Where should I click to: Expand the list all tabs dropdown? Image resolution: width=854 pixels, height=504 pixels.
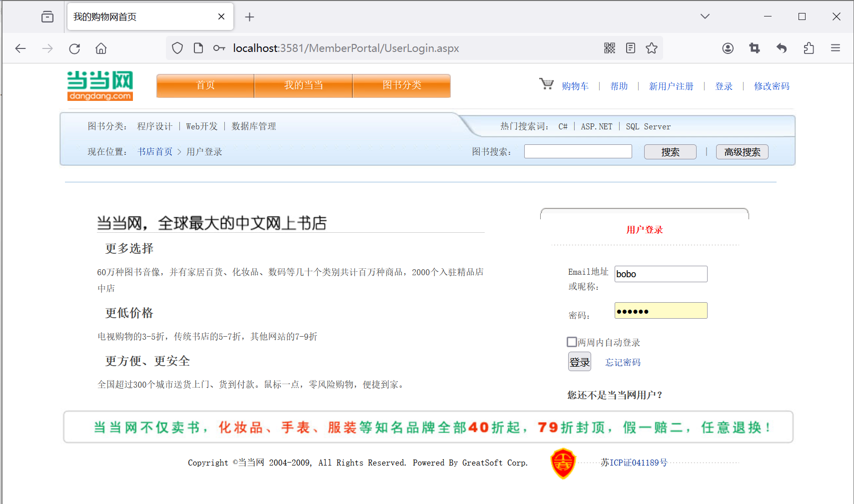click(x=705, y=16)
